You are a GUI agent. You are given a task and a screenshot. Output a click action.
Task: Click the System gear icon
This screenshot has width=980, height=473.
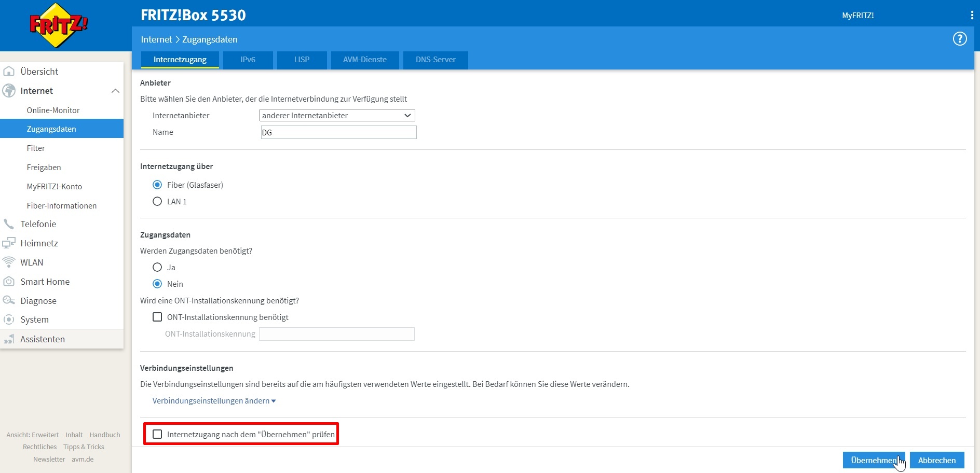pyautogui.click(x=9, y=319)
